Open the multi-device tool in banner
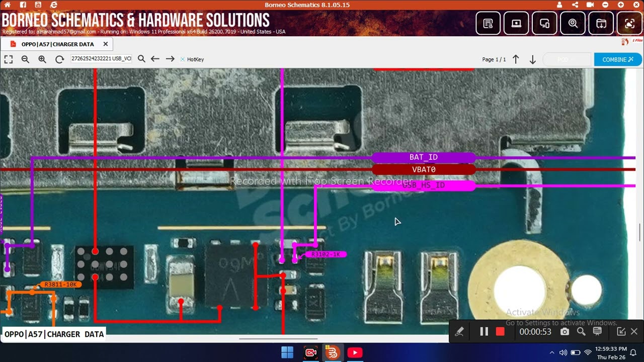 (x=544, y=23)
